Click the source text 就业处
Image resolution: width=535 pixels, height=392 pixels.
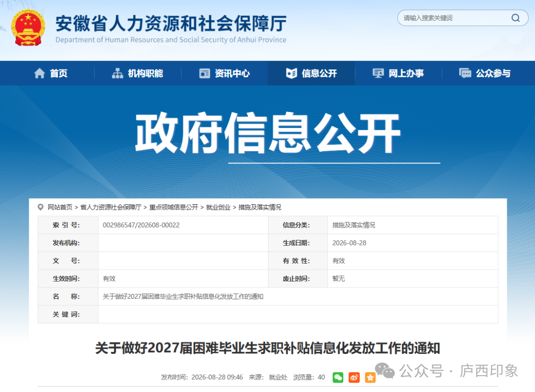[278, 377]
